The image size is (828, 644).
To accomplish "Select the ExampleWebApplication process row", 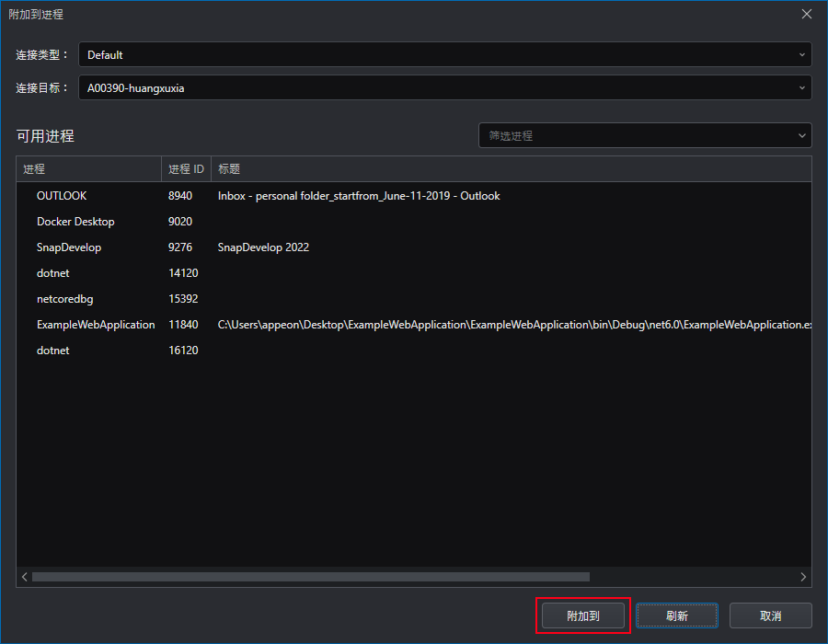I will pyautogui.click(x=414, y=325).
